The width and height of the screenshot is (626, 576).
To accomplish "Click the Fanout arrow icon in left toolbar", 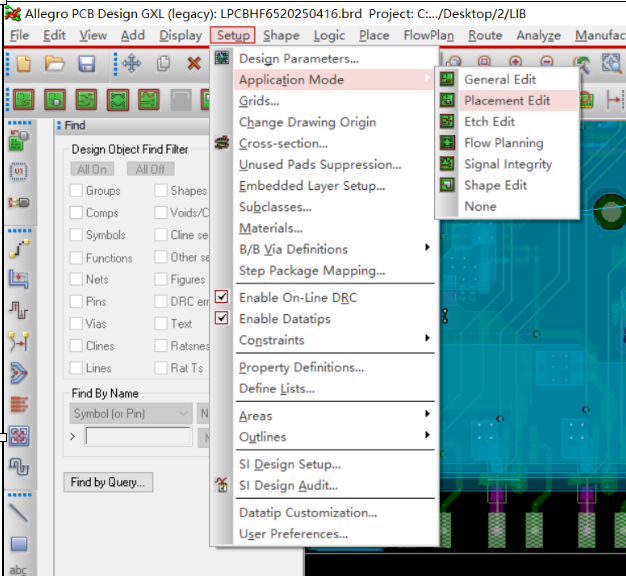I will point(19,373).
